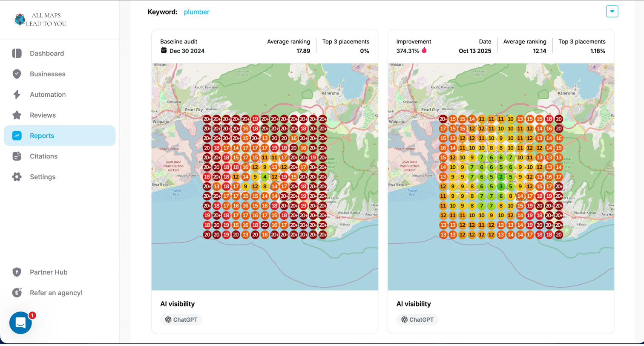Collapse the plumber keyword section
The height and width of the screenshot is (346, 644).
tap(612, 12)
